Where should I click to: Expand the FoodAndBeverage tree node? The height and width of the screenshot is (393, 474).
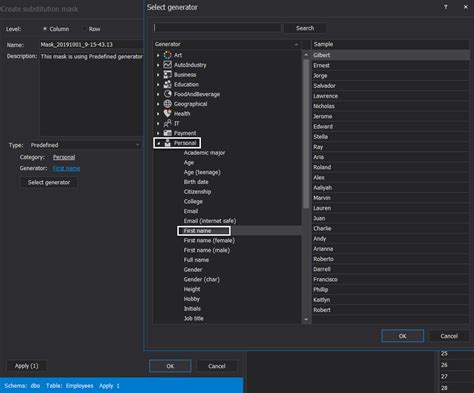coord(158,94)
